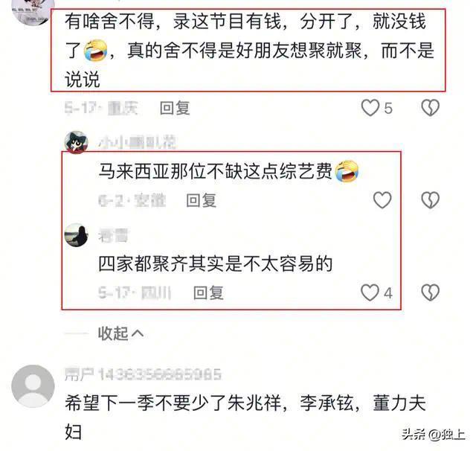Click the laughing emoji after 综艺费
The width and height of the screenshot is (476, 451).
click(x=347, y=172)
